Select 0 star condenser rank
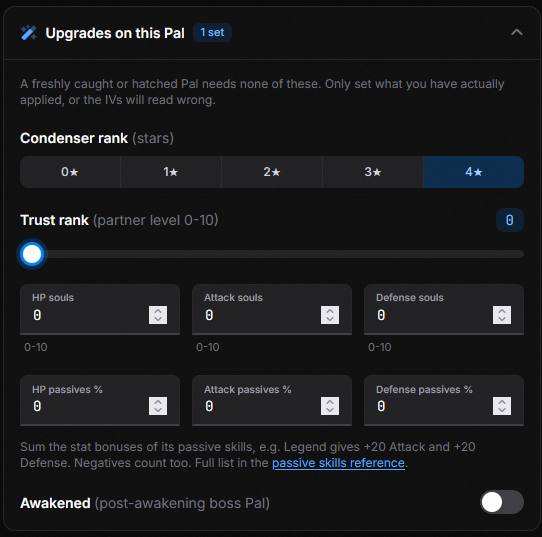This screenshot has height=537, width=542. 70,172
